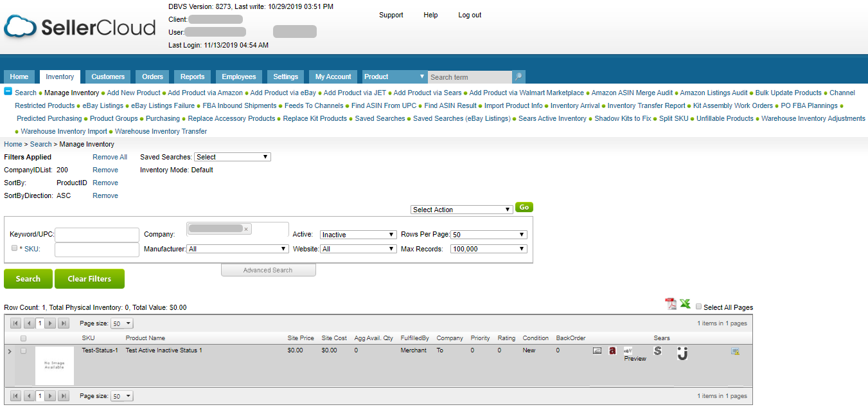Viewport: 868px width, 407px height.
Task: Click the SellerCloud logo
Action: pyautogui.click(x=80, y=27)
